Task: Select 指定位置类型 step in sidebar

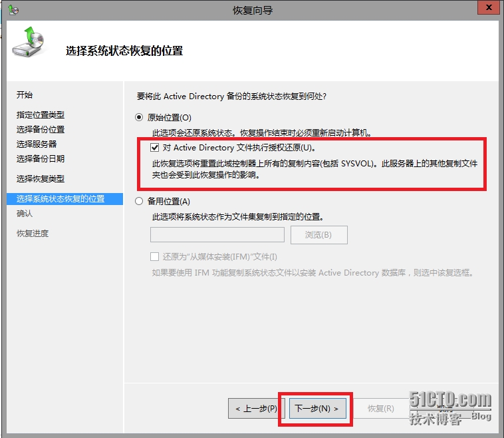Action: [x=41, y=115]
